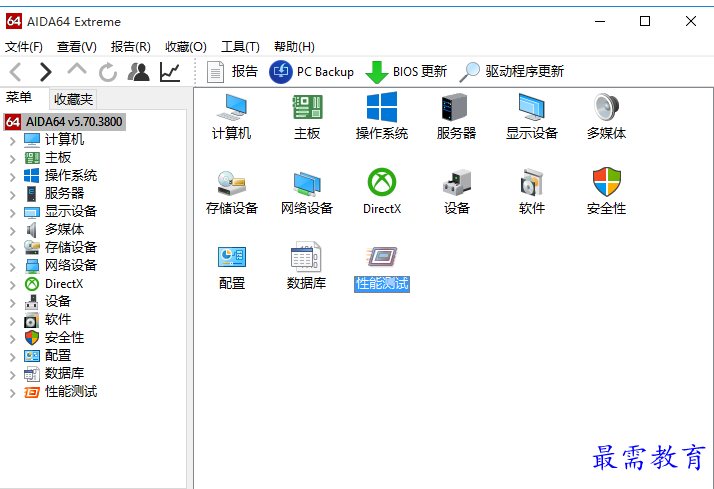Screen dimensions: 714x489
Task: Select DirectX in the left tree
Action: coord(64,284)
